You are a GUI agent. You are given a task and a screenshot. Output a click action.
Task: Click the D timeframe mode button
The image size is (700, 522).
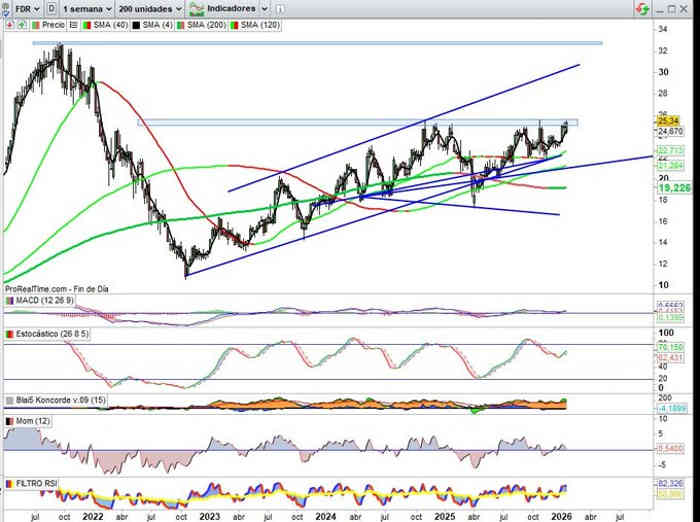point(51,7)
